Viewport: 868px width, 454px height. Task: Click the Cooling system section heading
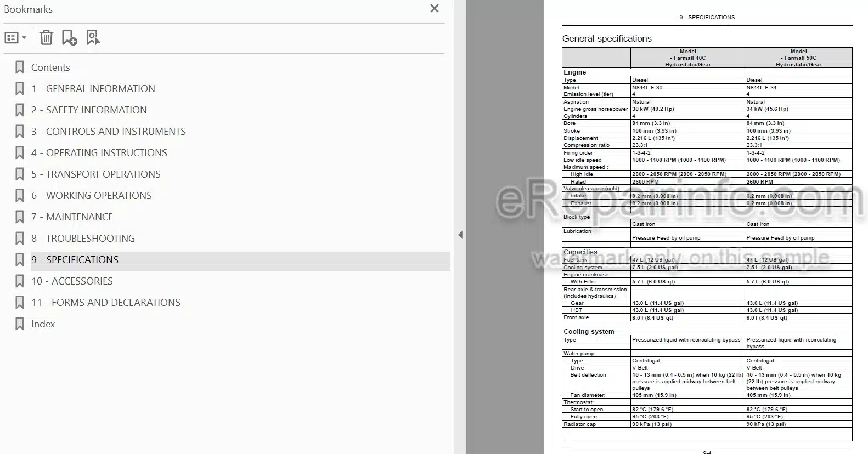[x=589, y=332]
